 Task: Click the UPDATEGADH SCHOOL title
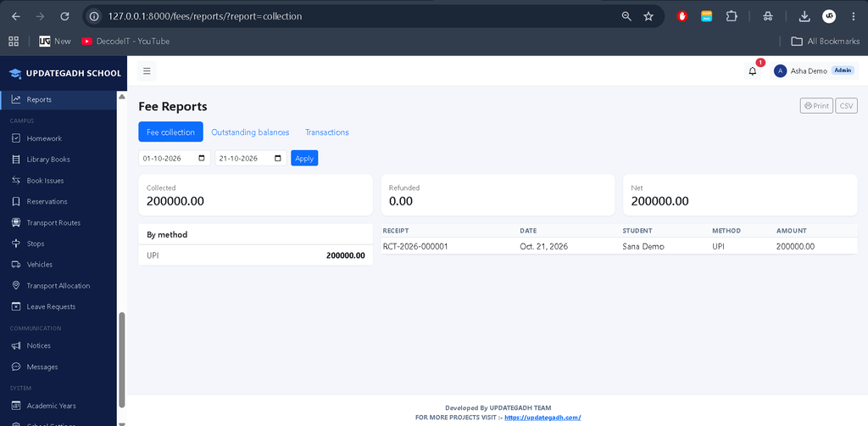click(73, 74)
